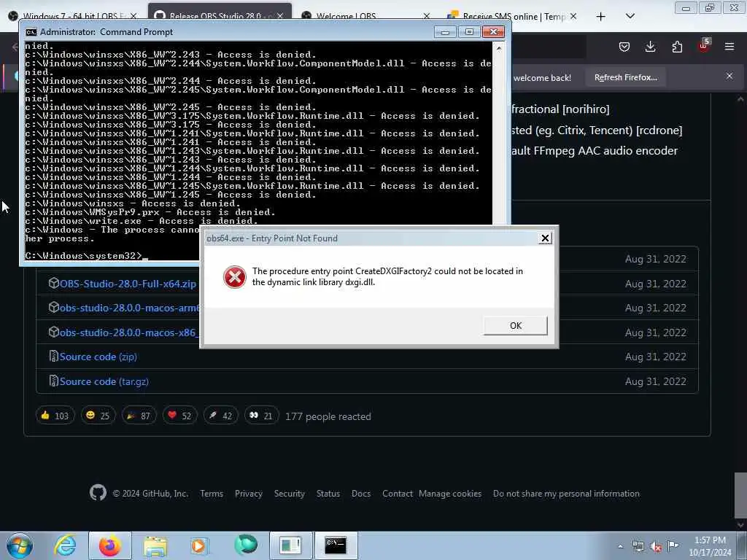Open a new Firefox tab
The width and height of the screenshot is (747, 560).
click(601, 17)
